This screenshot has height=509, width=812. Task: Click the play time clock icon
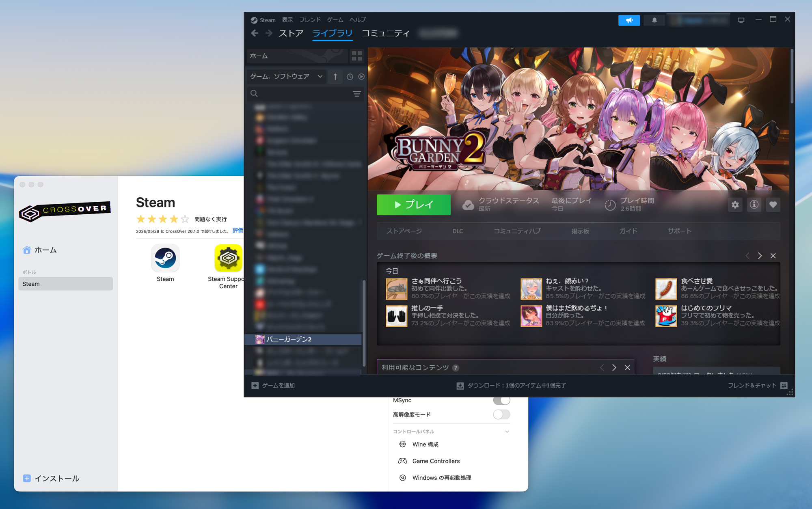click(x=610, y=205)
